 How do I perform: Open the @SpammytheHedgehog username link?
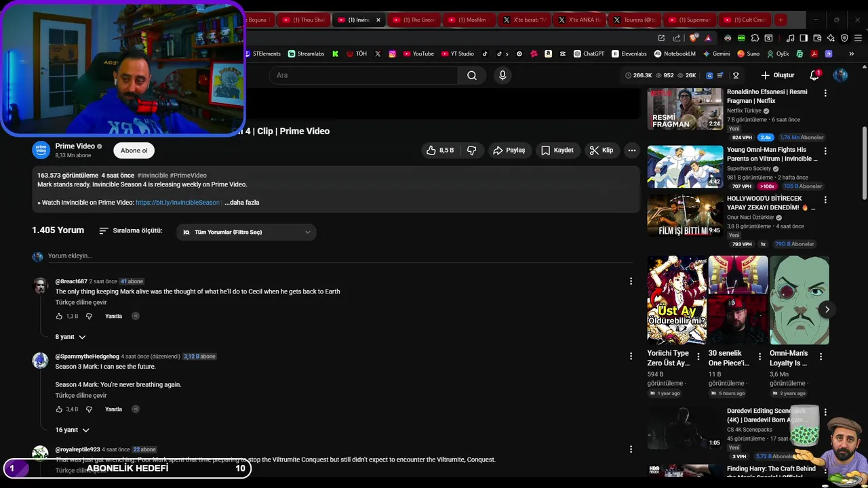click(x=87, y=357)
